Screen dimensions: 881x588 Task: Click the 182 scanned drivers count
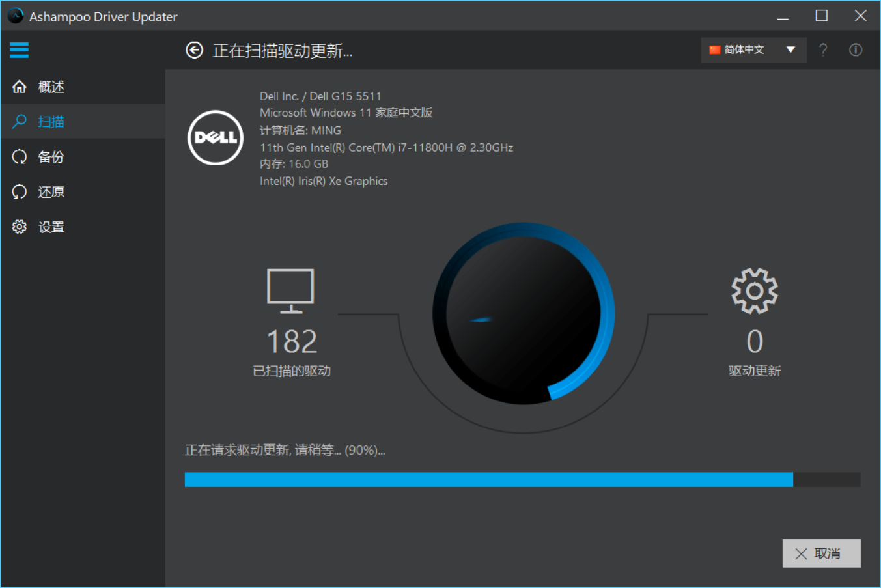(292, 341)
